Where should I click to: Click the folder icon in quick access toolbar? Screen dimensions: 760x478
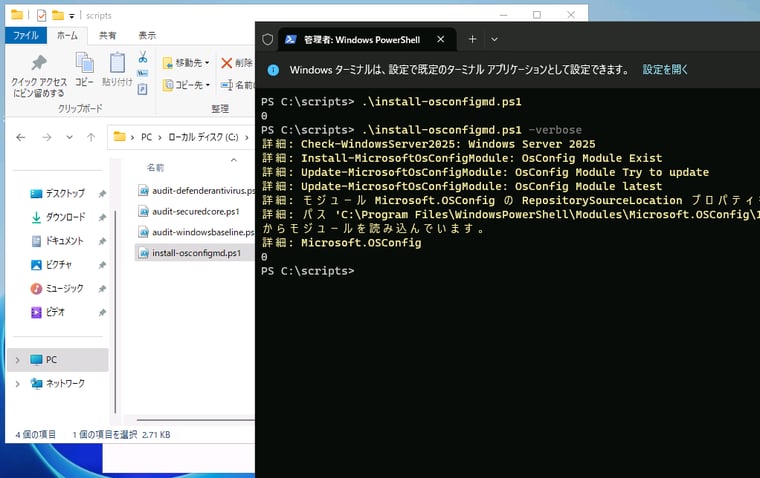pos(58,16)
